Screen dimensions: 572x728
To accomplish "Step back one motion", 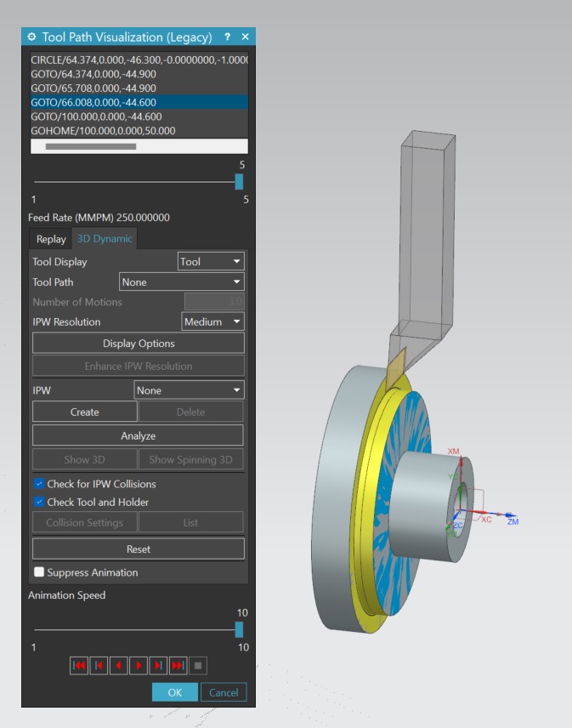I will (x=99, y=665).
